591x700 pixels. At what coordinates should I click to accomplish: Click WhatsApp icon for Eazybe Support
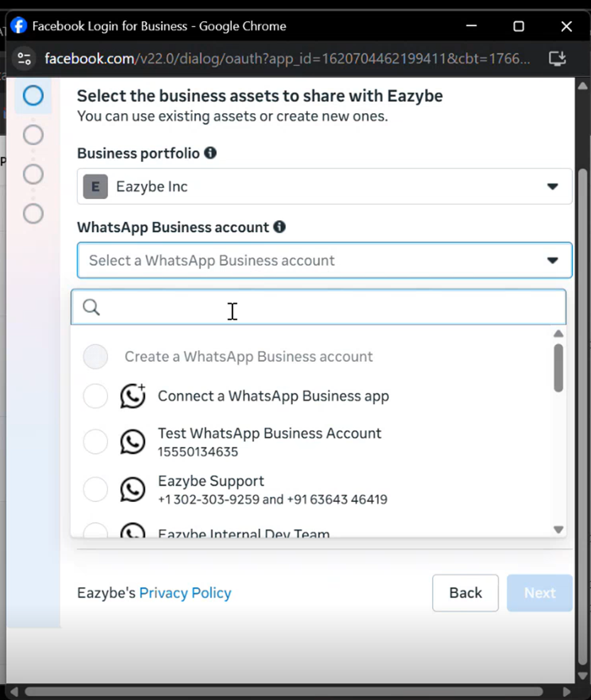[x=133, y=489]
